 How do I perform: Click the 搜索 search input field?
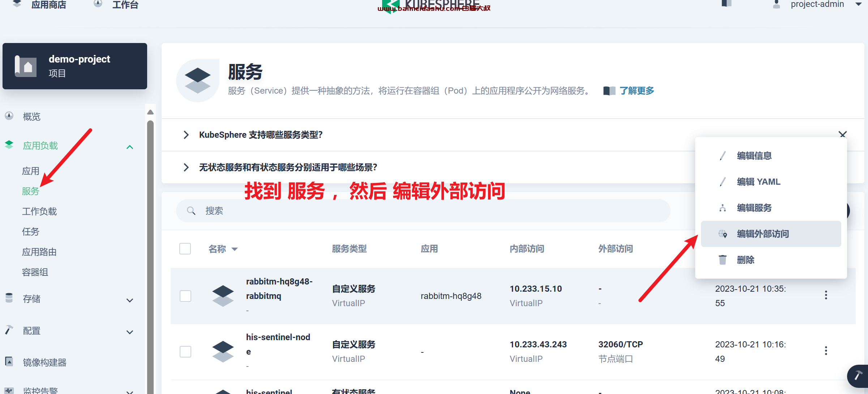(x=423, y=211)
